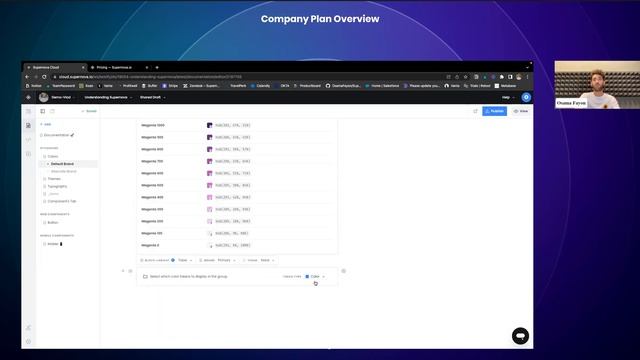This screenshot has width=640, height=360.
Task: Click the Magenta 0 token name
Action: [150, 245]
